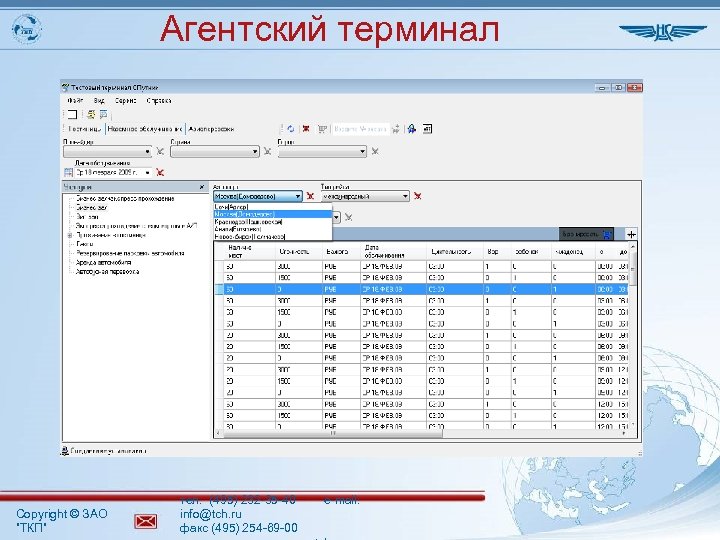This screenshot has width=720, height=540.
Task: Sort by the Наличие мест column header
Action: tap(249, 252)
